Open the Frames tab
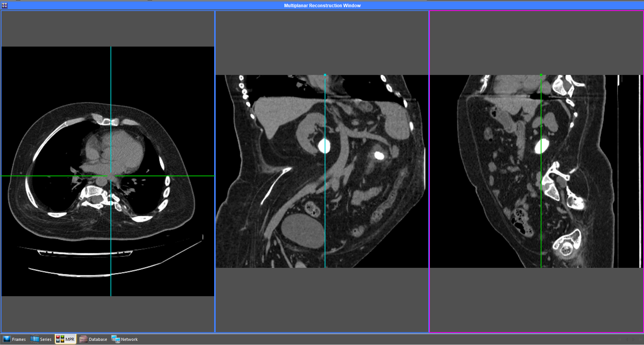 [14, 339]
